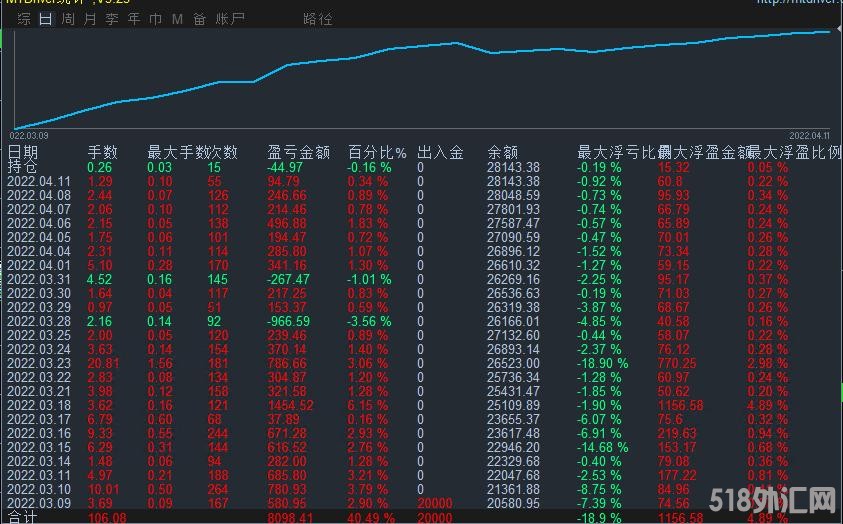Select the 2022.03.31 date row
Viewport: 843px width, 524px height.
[39, 279]
